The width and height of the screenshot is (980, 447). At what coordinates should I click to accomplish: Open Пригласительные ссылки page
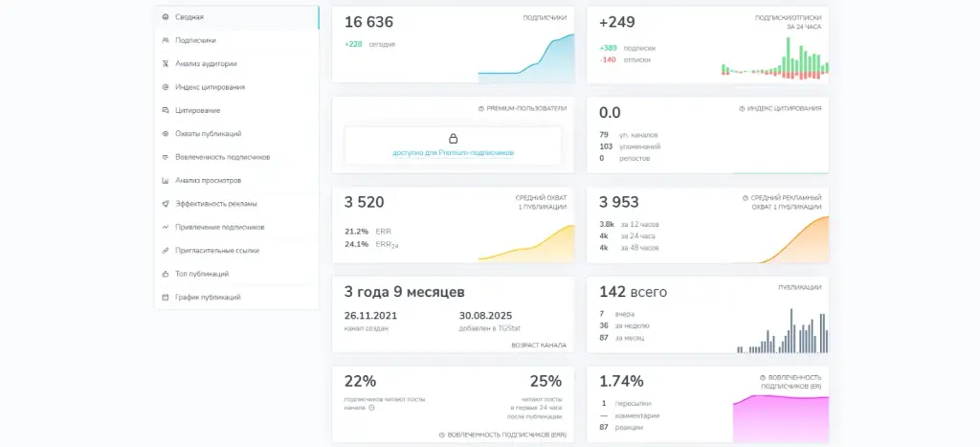point(236,251)
